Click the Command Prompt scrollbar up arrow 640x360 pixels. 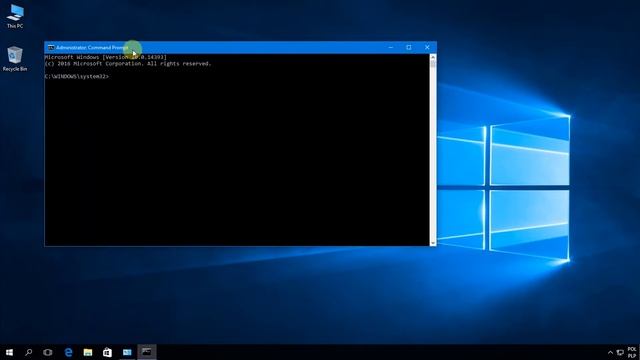pyautogui.click(x=433, y=57)
